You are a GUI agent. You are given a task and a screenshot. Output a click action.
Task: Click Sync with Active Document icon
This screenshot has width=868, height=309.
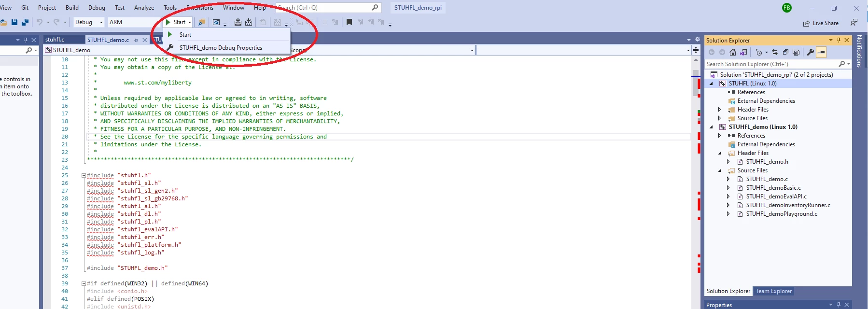point(775,52)
